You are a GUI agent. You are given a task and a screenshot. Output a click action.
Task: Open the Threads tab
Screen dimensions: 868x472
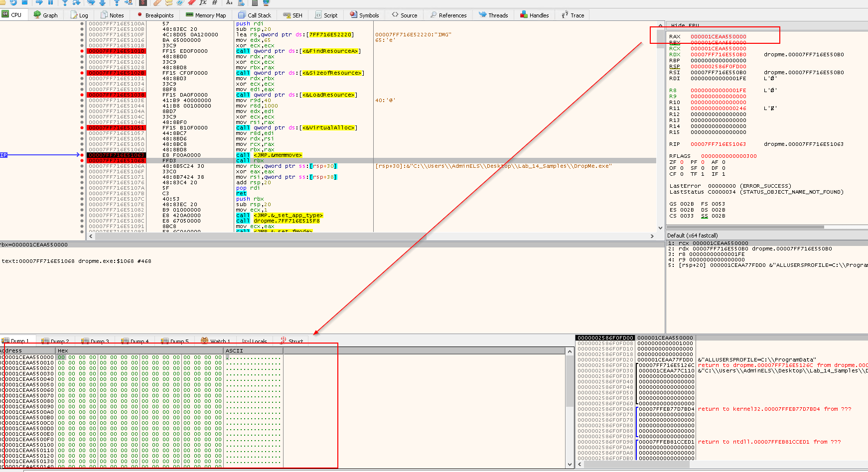[493, 15]
